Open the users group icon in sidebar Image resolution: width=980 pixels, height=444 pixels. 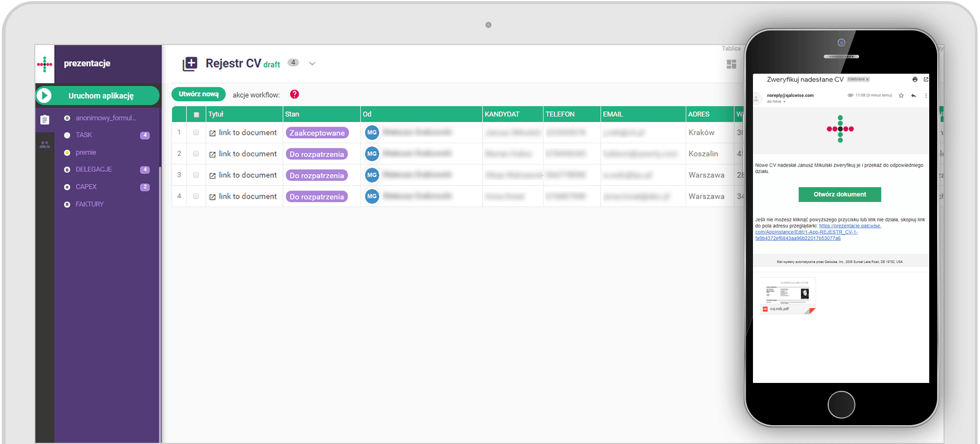pyautogui.click(x=44, y=145)
